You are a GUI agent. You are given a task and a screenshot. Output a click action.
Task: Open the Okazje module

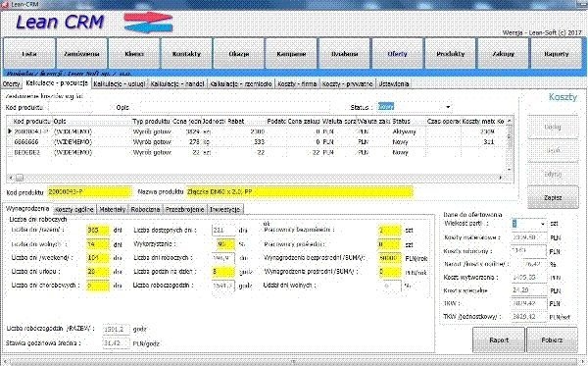(x=239, y=54)
